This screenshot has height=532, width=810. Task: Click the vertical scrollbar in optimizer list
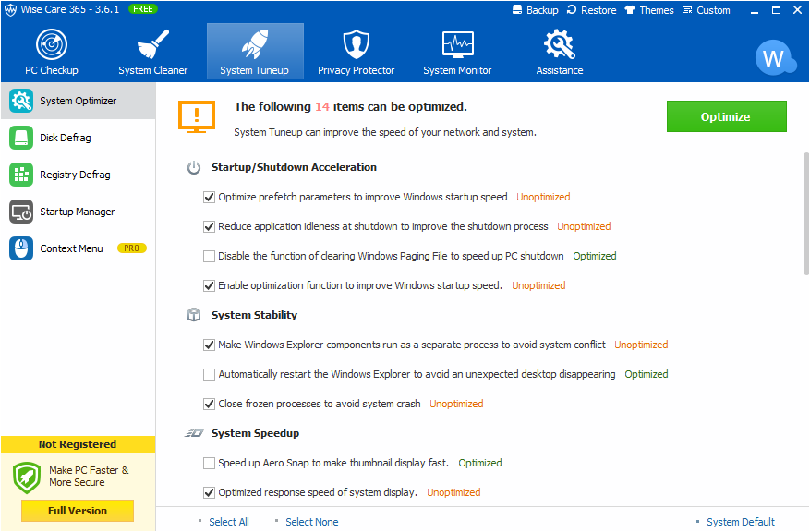click(806, 214)
